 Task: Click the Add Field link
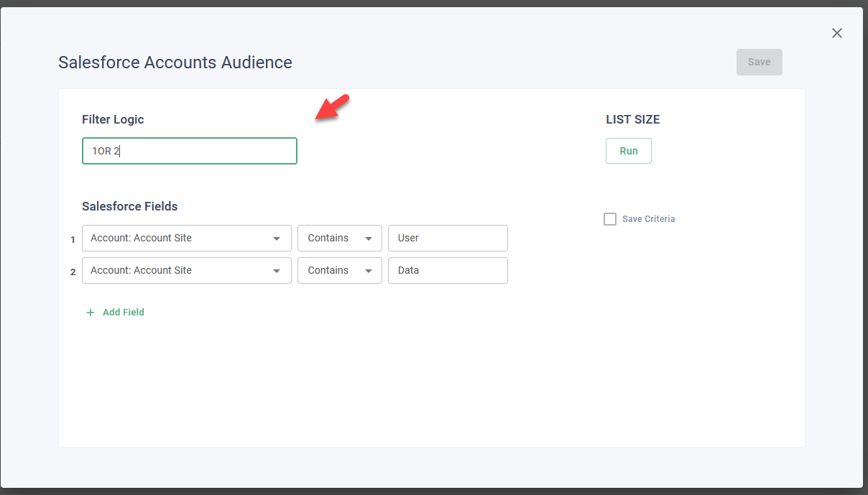click(123, 313)
